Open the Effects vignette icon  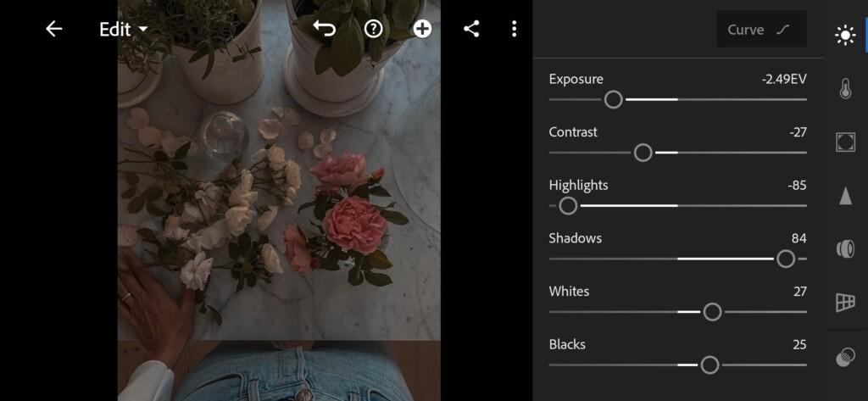click(x=845, y=142)
